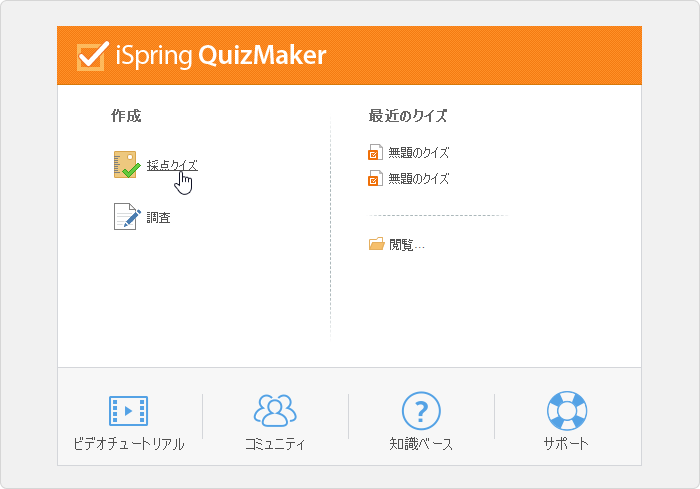700x489 pixels.
Task: Open サポート label
Action: click(566, 444)
